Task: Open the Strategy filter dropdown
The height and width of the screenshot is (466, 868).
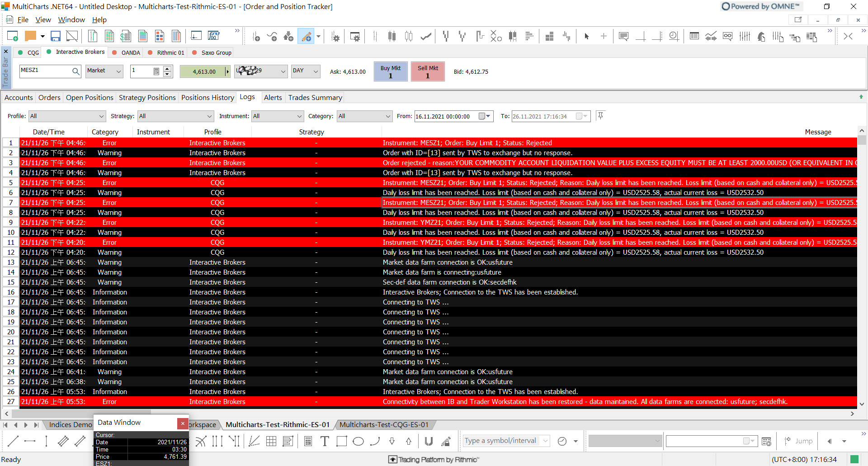Action: point(176,116)
